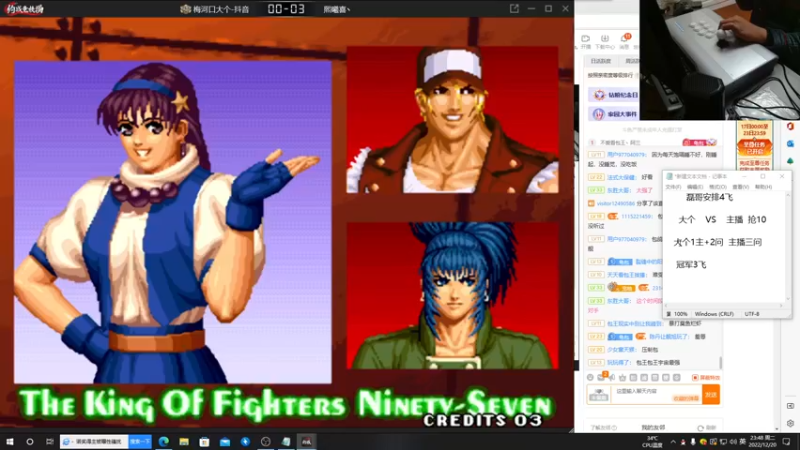Viewport: 800px width, 450px height.
Task: Click the chat message input field
Action: [x=658, y=394]
